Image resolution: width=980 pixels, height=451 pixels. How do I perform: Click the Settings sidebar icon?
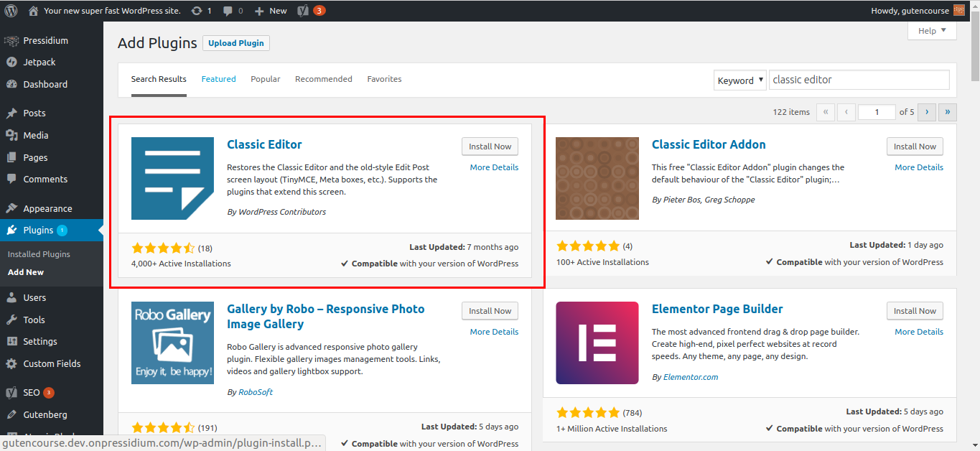11,341
